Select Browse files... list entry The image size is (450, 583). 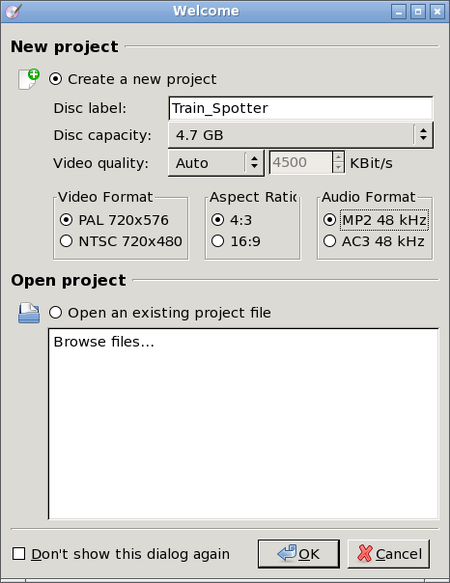click(x=104, y=342)
